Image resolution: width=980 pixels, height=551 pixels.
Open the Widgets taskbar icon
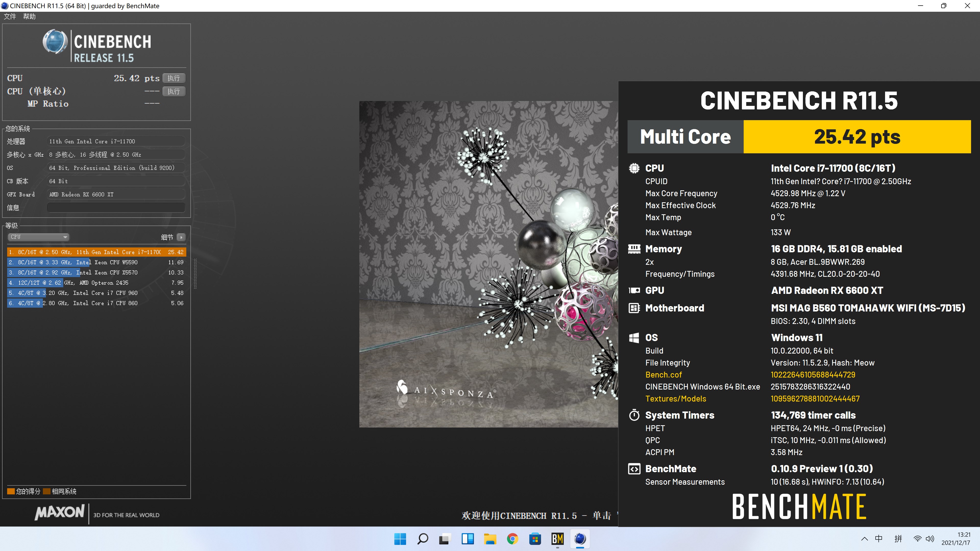coord(467,539)
